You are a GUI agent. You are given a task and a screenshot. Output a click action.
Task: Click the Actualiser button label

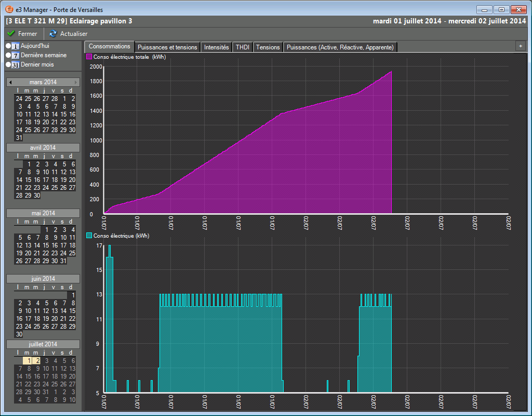[x=74, y=34]
